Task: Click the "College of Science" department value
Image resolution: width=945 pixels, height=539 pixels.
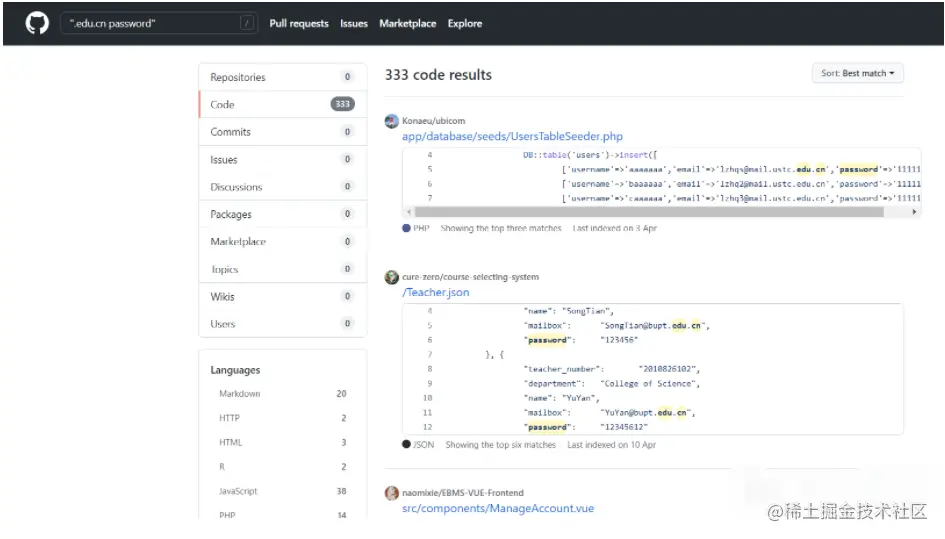Action: click(648, 383)
